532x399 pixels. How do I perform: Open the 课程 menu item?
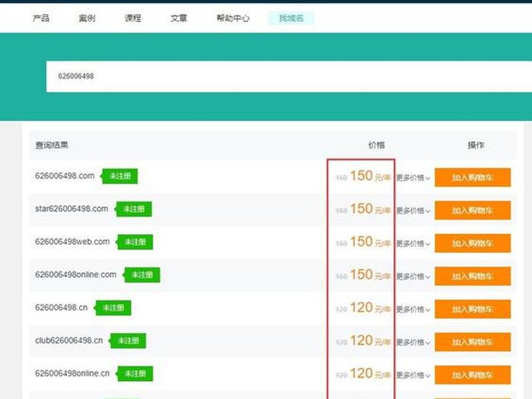point(132,18)
